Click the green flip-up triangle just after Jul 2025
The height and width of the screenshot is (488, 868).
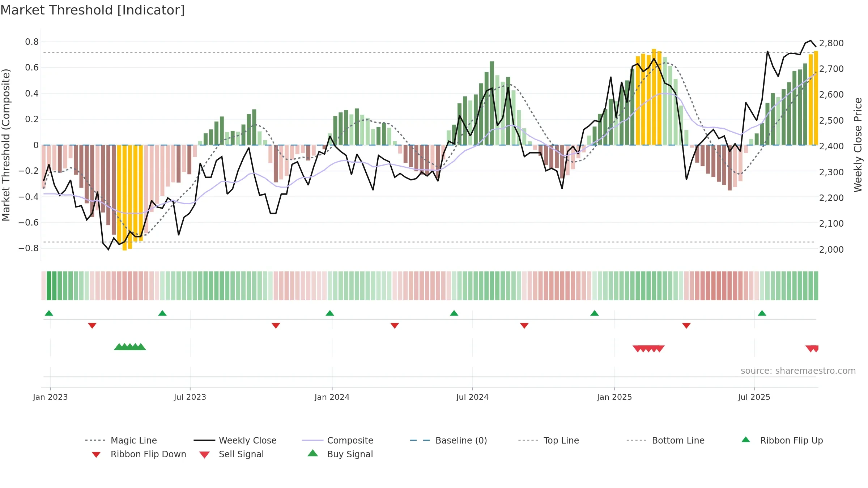tap(762, 313)
